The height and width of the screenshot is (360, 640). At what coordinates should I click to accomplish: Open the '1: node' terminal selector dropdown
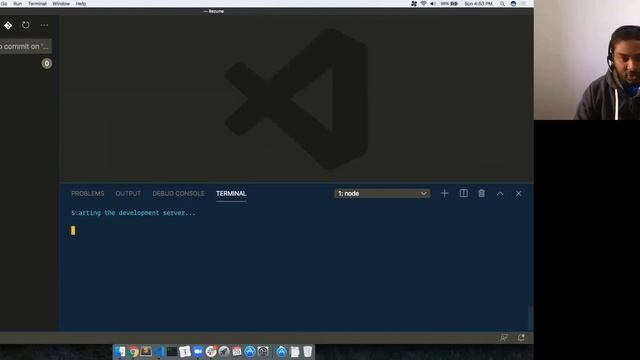(382, 193)
